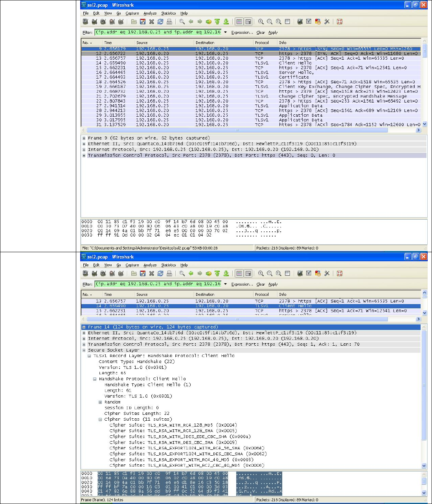
Task: Zoom out icon in lower window toolbar
Action: pos(270,273)
